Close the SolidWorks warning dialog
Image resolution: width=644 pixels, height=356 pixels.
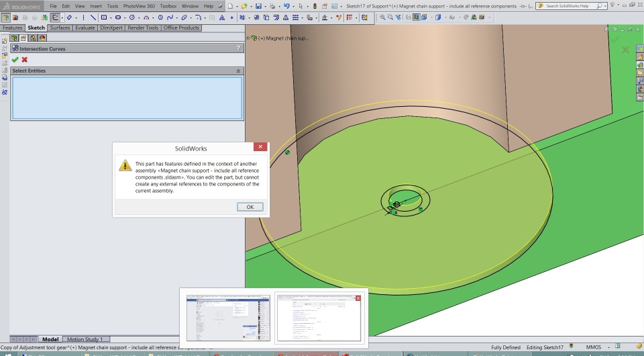(260, 146)
